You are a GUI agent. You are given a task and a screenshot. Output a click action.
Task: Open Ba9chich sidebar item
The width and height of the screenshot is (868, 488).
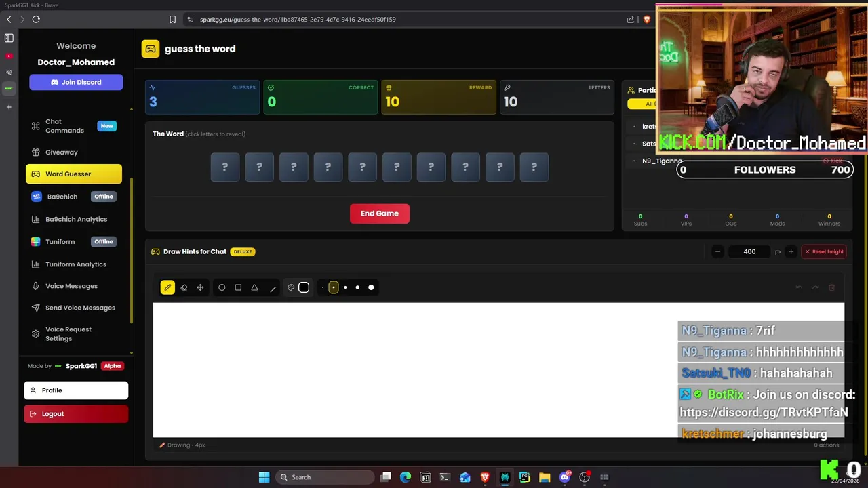[x=74, y=197]
